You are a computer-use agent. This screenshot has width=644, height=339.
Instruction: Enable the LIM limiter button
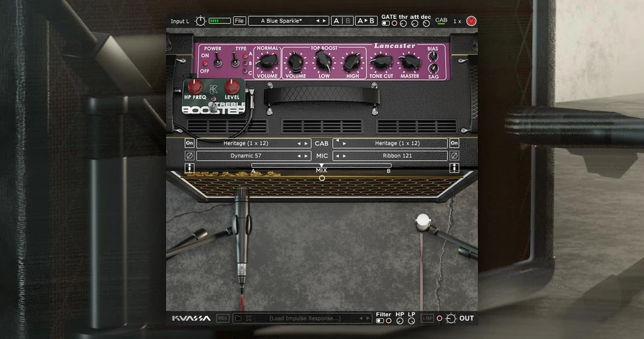click(x=427, y=319)
